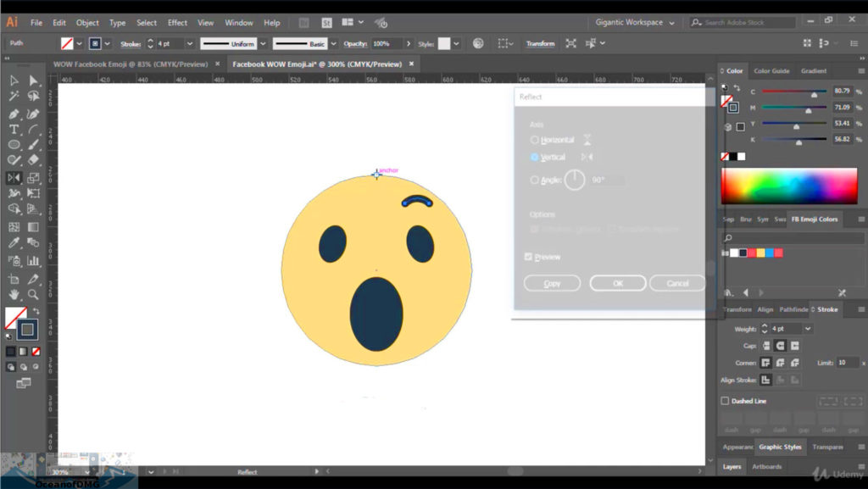
Task: Click Transform in control bar
Action: 540,44
